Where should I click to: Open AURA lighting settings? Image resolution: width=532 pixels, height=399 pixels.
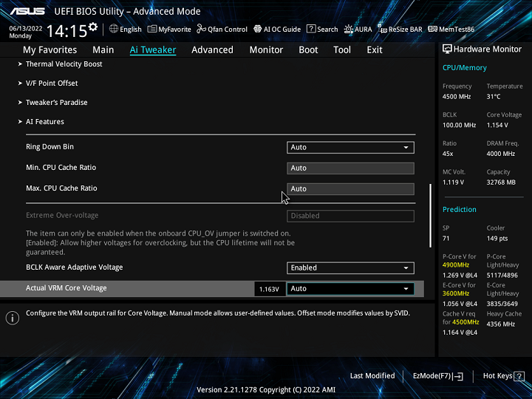pyautogui.click(x=358, y=30)
